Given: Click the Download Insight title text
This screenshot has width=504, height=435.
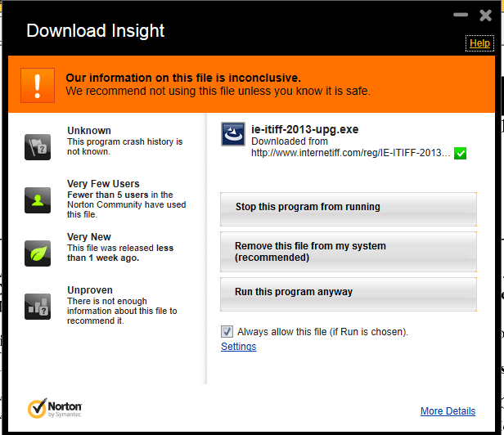Looking at the screenshot, I should (95, 30).
